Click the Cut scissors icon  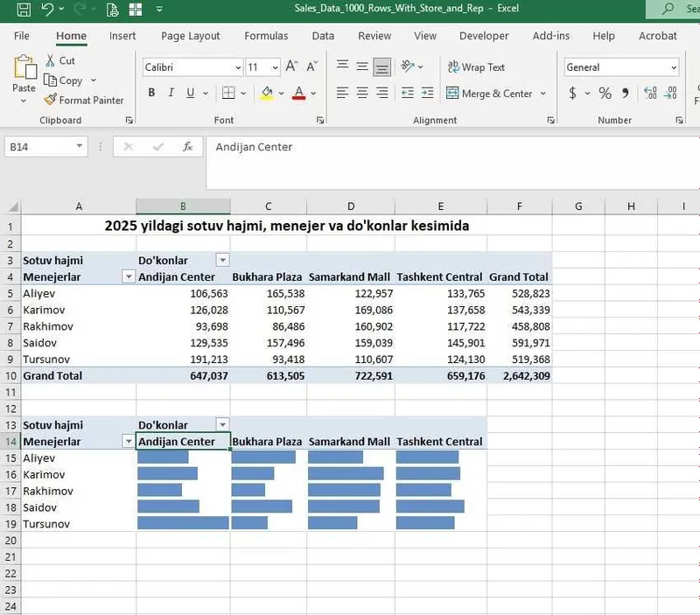pyautogui.click(x=51, y=60)
